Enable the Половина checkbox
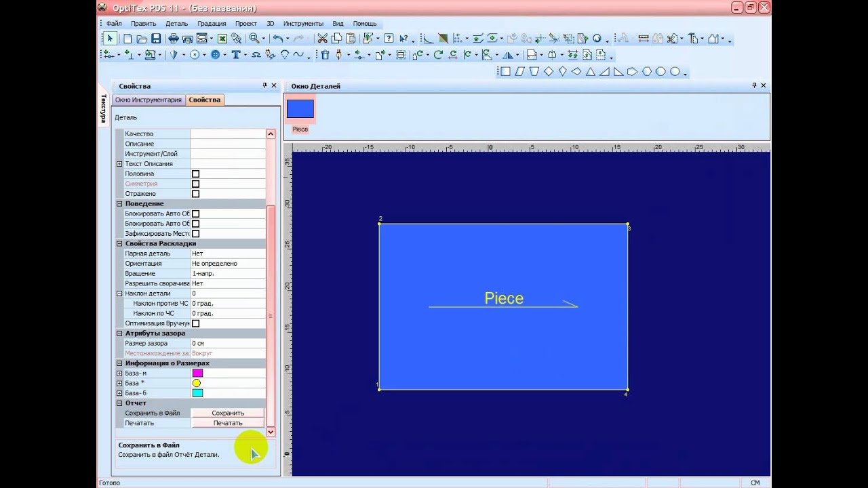 point(195,174)
